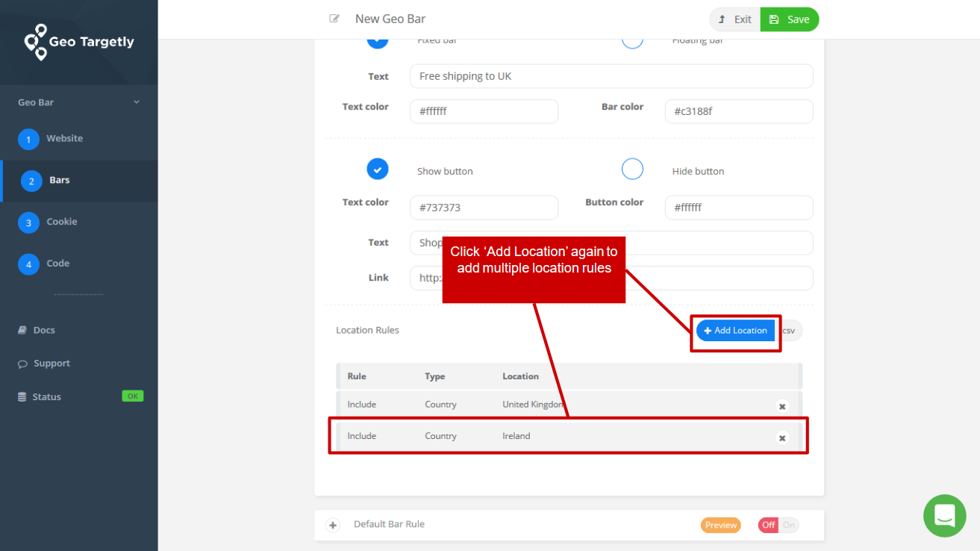Screen dimensions: 980x551
Task: Click the Add Location button
Action: pyautogui.click(x=735, y=330)
